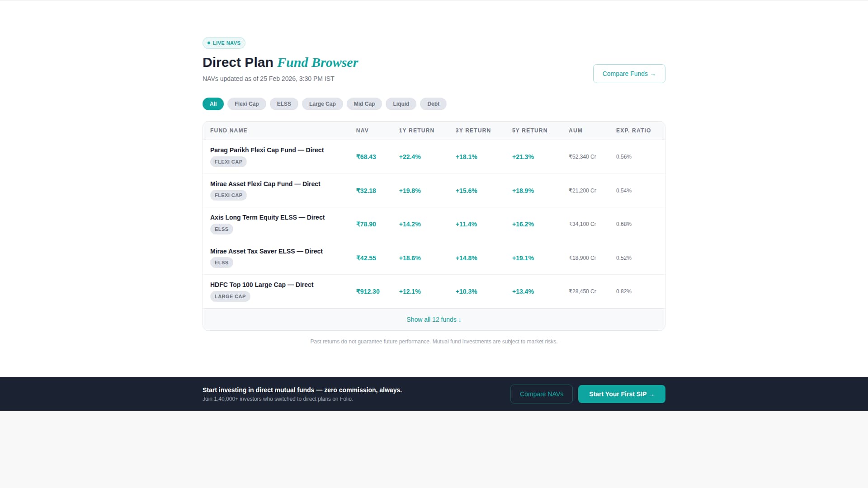Screen dimensions: 868x488
Task: Click 5Y return +21.3%
Action: point(523,157)
